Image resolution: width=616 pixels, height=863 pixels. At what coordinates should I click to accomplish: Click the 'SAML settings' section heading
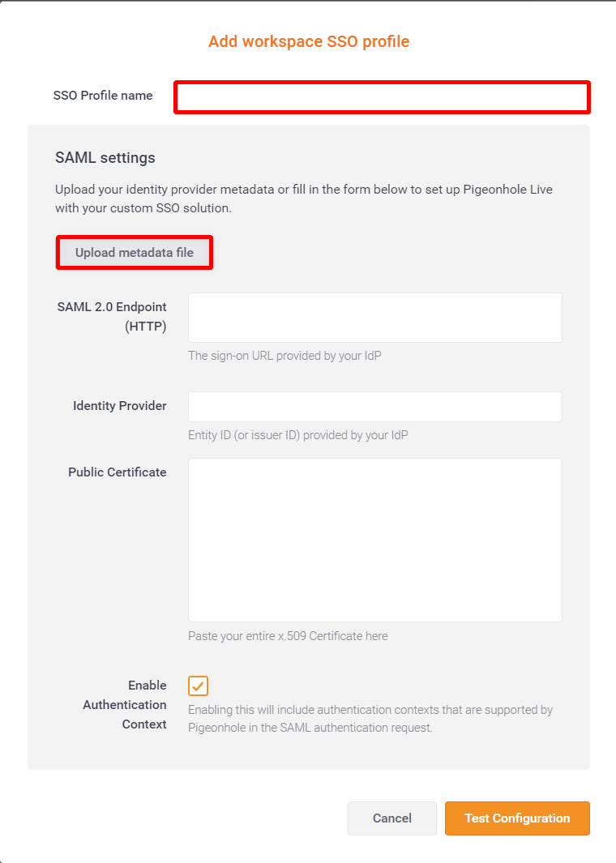point(105,158)
